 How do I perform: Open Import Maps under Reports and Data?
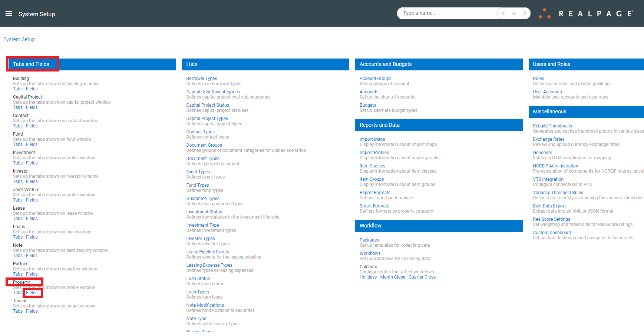(372, 139)
